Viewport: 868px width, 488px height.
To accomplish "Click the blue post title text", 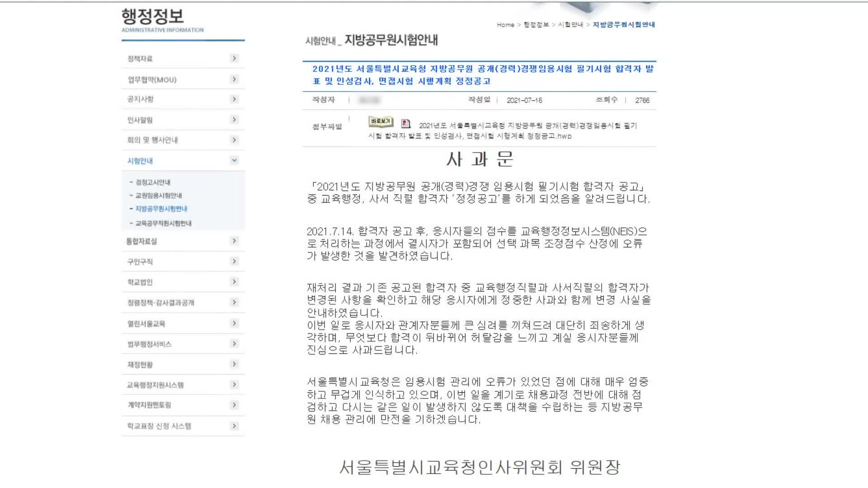I will tap(483, 75).
